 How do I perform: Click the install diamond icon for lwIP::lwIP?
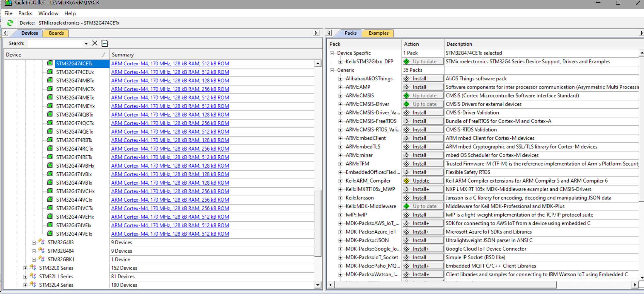407,215
